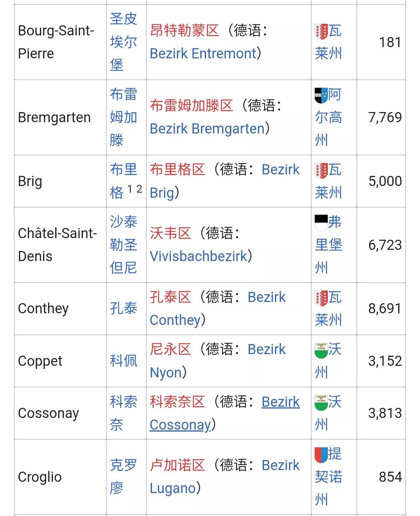This screenshot has height=516, width=420.
Task: Open the Vivisbachbezirk link
Action: point(198,256)
